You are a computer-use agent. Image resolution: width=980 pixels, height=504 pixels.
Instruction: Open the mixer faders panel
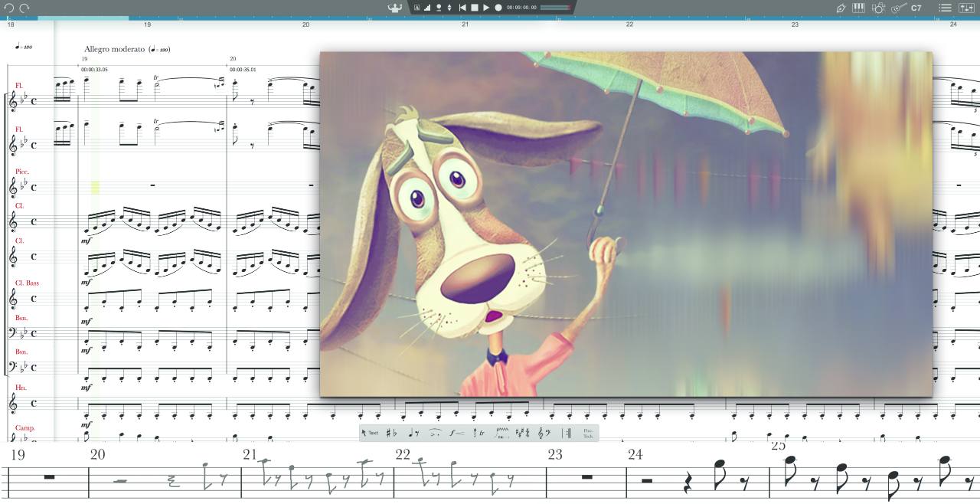966,8
